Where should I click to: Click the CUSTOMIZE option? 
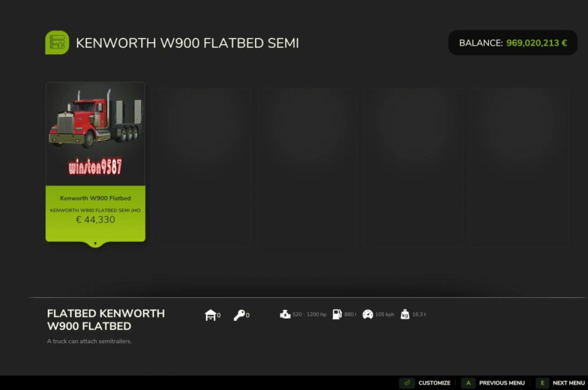[434, 383]
